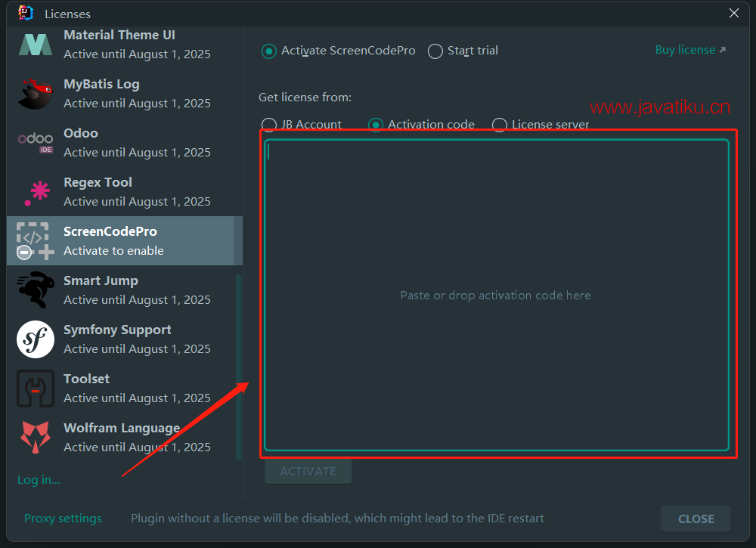Open the Log in... link
This screenshot has width=756, height=548.
[39, 479]
